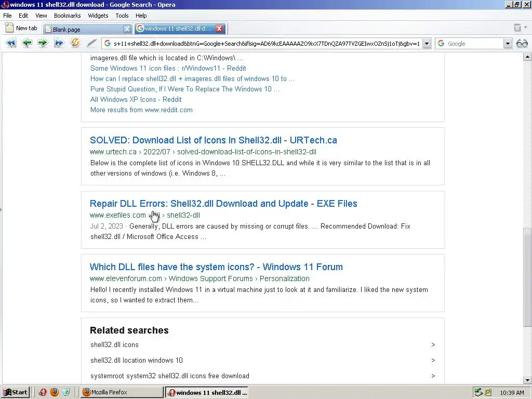Open the Start menu
532x399 pixels.
pos(15,392)
